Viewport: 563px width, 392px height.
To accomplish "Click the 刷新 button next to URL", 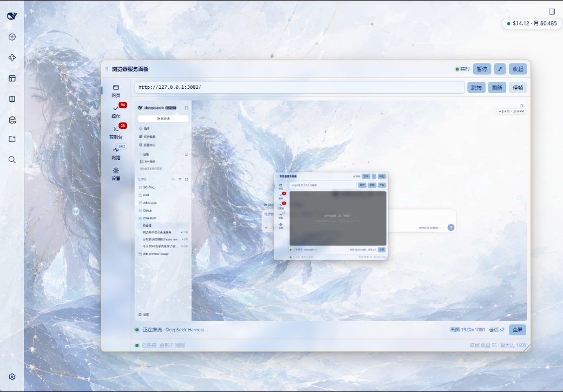I will tap(497, 88).
